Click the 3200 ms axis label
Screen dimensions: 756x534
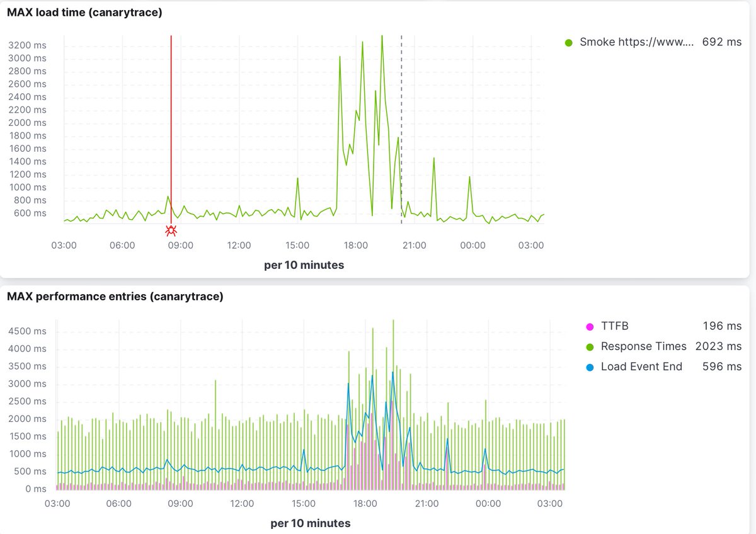(x=28, y=45)
